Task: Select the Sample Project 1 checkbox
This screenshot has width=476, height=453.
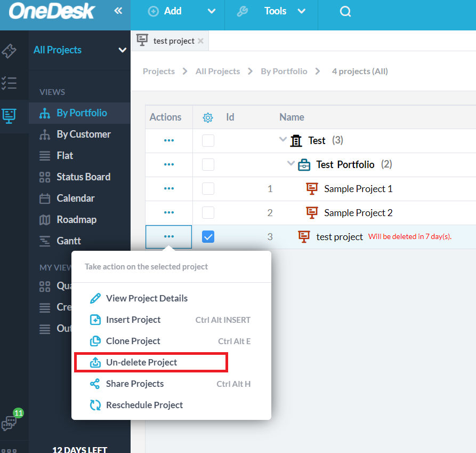Action: 208,189
